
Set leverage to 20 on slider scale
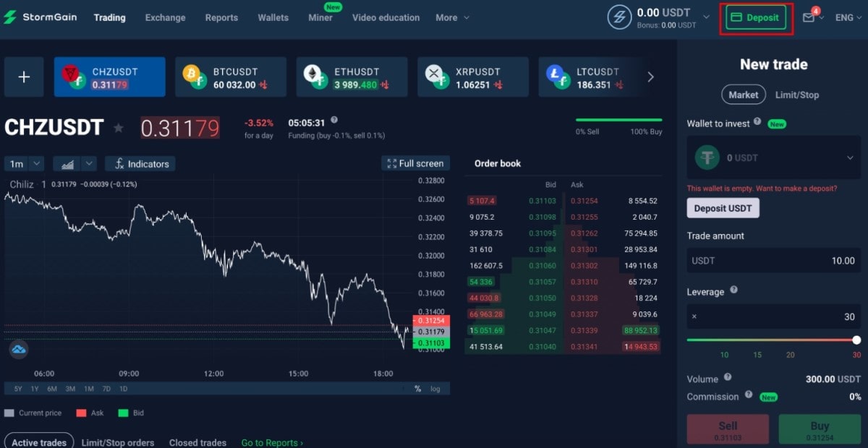point(791,354)
